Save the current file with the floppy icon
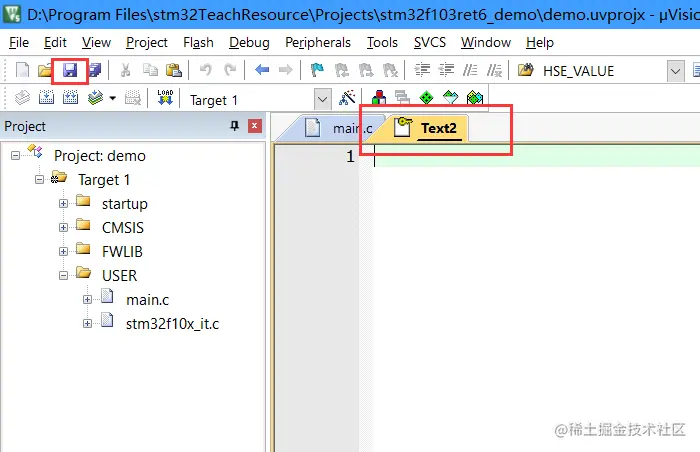 click(x=70, y=70)
